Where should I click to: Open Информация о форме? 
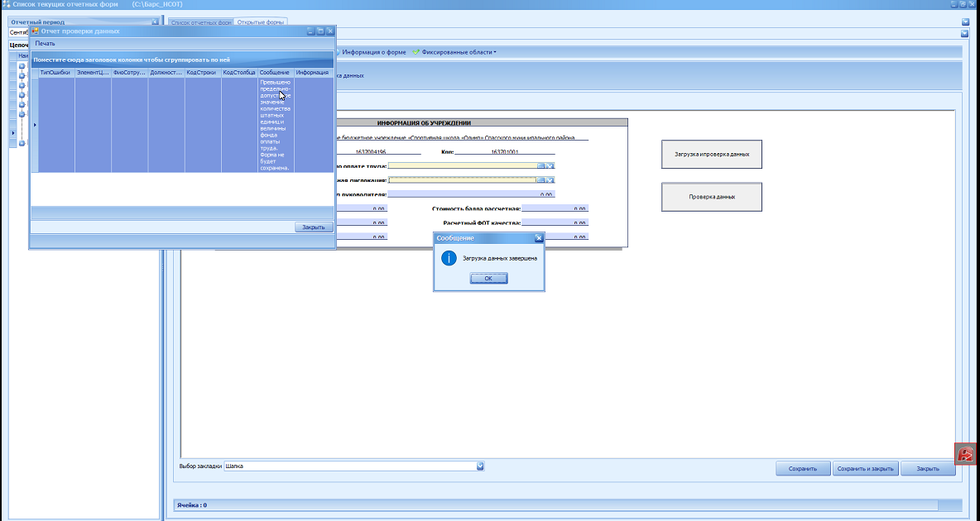coord(374,52)
